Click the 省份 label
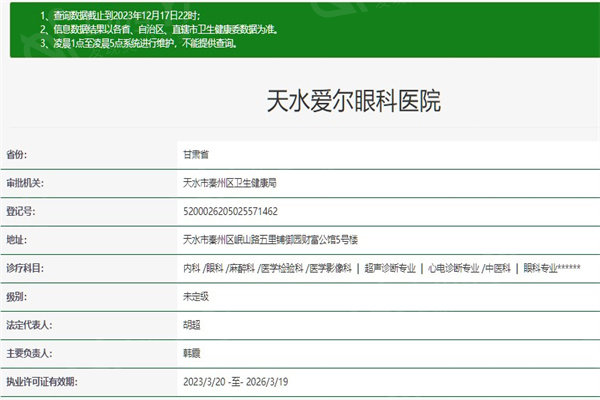600x400 pixels. (16, 155)
